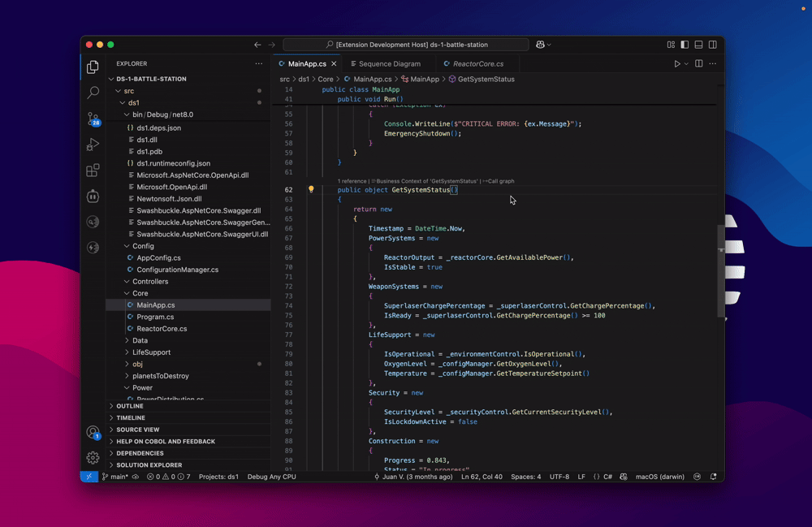Open the Extensions view icon
This screenshot has height=527, width=812.
pos(93,171)
